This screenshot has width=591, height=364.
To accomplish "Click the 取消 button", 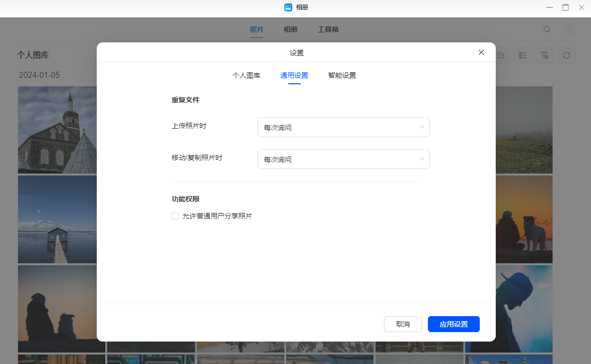I will (x=402, y=324).
